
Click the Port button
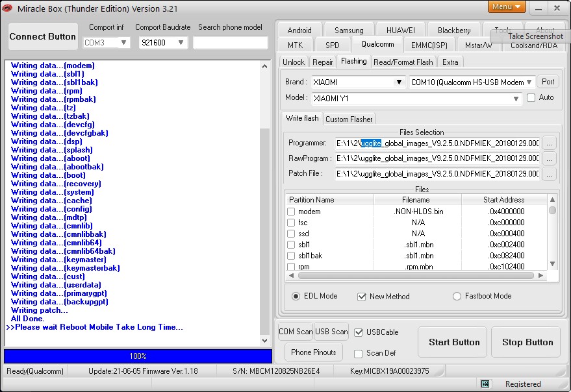[548, 82]
